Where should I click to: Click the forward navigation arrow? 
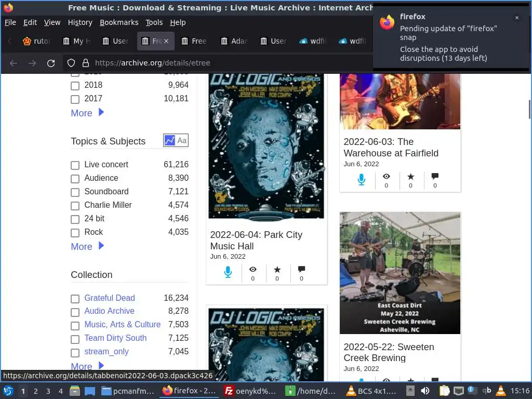[32, 63]
